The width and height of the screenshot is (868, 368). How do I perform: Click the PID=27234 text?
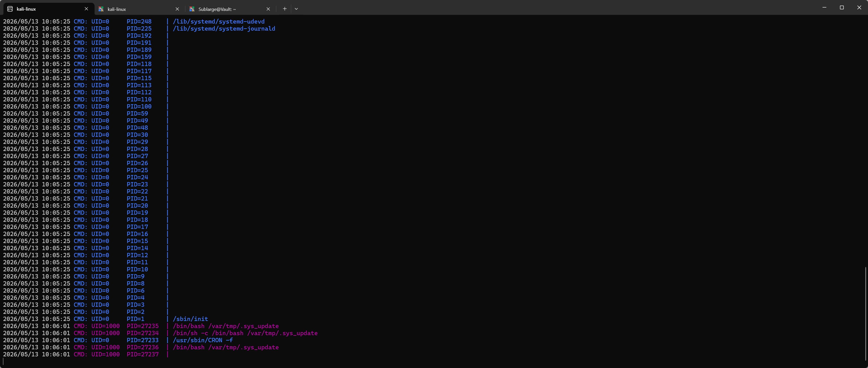pyautogui.click(x=142, y=333)
